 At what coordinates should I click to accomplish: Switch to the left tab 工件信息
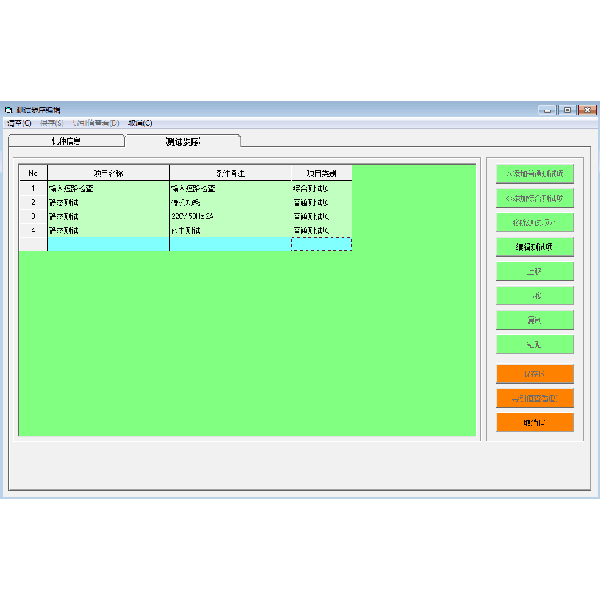click(x=67, y=141)
